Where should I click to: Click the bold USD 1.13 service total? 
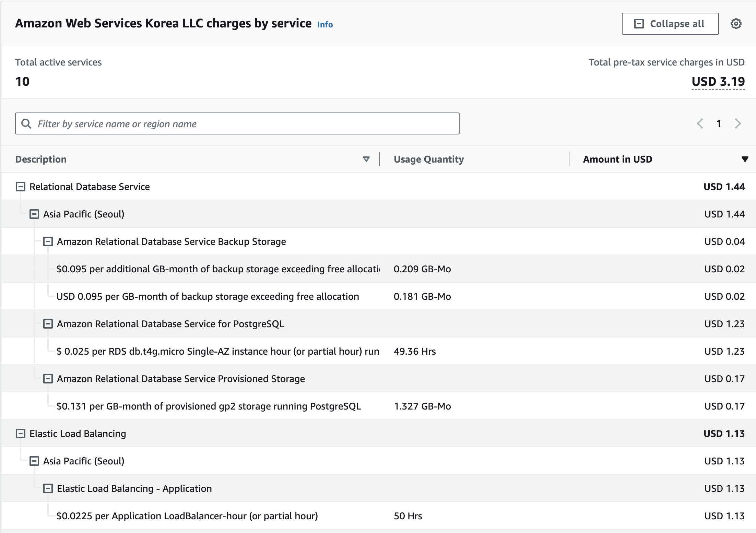(x=724, y=434)
